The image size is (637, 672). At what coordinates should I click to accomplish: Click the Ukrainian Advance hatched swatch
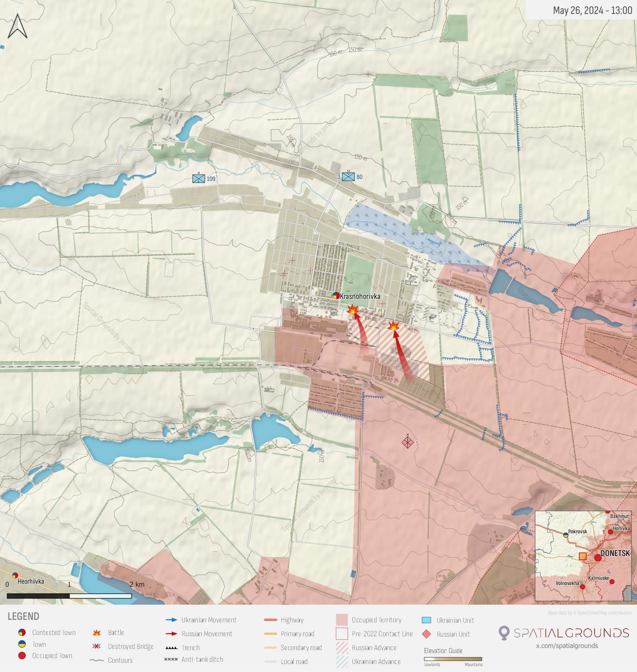pyautogui.click(x=342, y=661)
